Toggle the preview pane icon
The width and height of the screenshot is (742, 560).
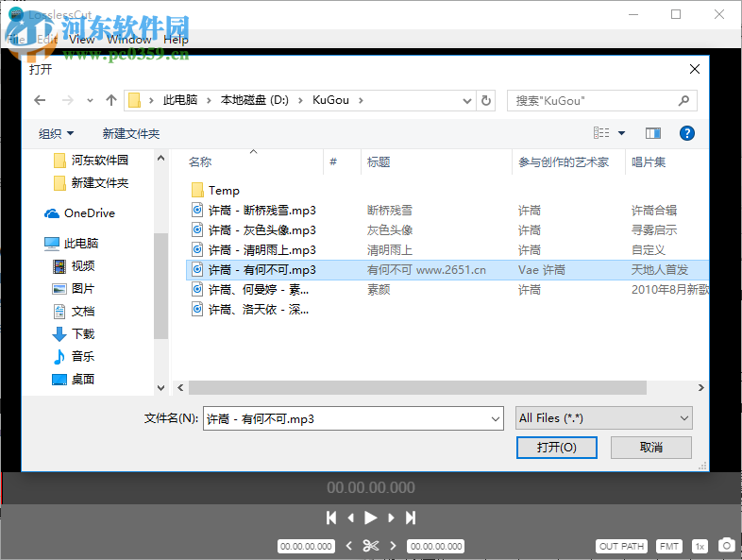click(x=653, y=133)
